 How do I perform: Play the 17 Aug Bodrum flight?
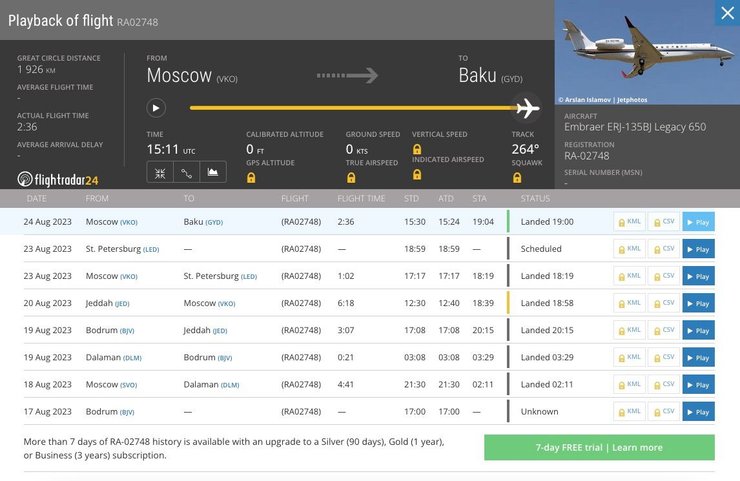click(x=698, y=411)
